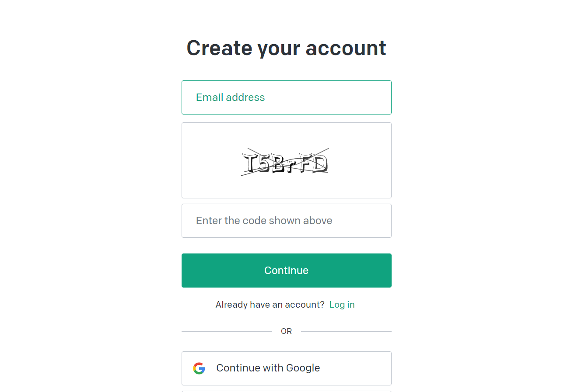The width and height of the screenshot is (571, 392).
Task: Focus the 'Enter the code shown above' field
Action: pyautogui.click(x=287, y=221)
